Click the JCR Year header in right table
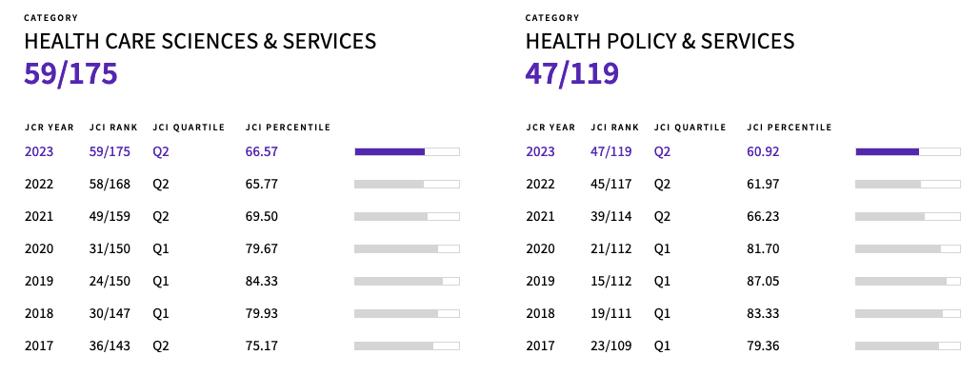This screenshot has height=375, width=980. coord(550,128)
